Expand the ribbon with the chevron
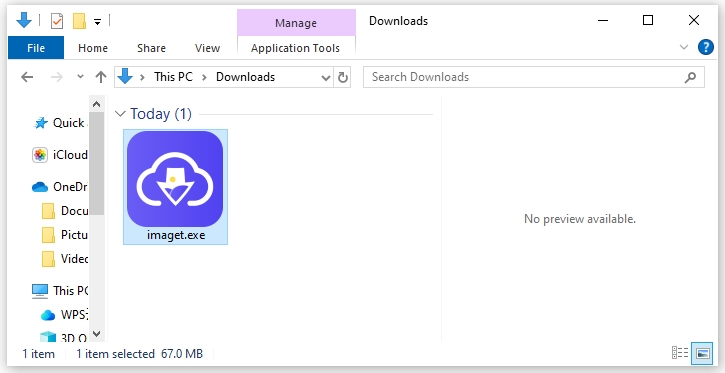 [684, 47]
